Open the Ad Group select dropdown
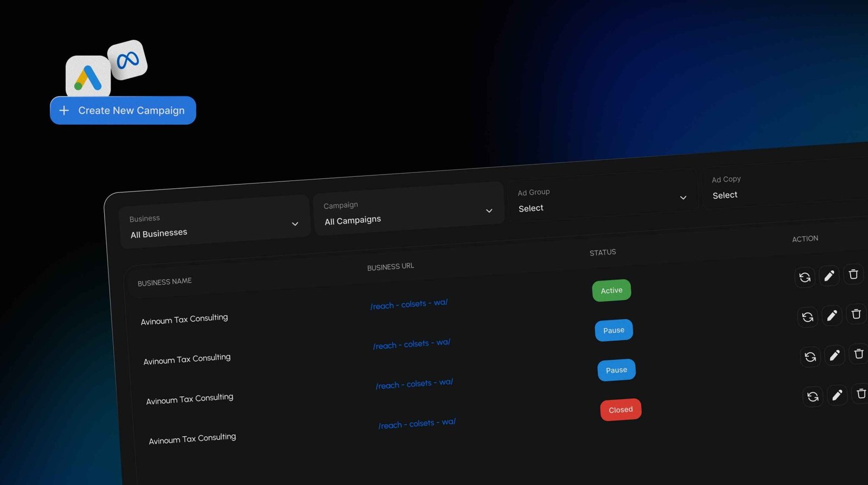This screenshot has height=485, width=868. pos(602,200)
